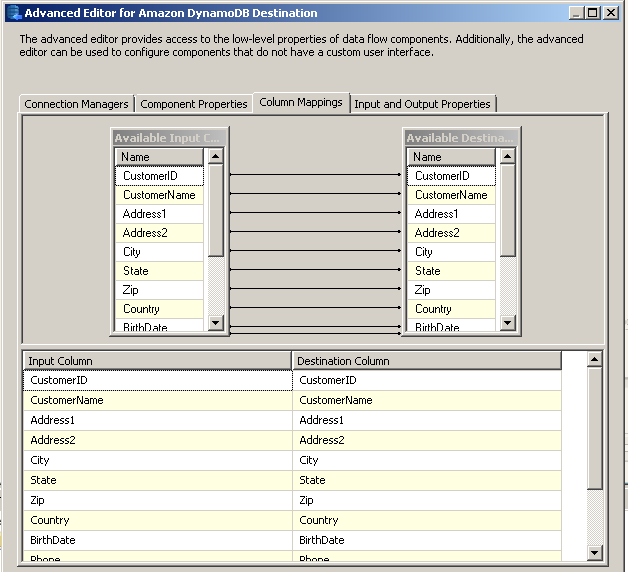Click the Available Destination Columns title bar

click(x=461, y=138)
